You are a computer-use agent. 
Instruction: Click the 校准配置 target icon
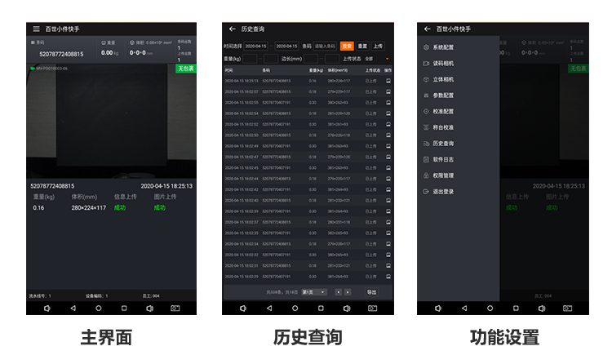coord(426,111)
